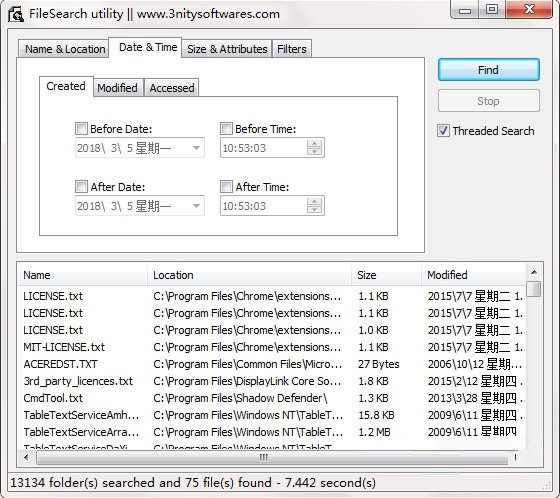Close the FileSearch utility window
The width and height of the screenshot is (560, 498).
click(x=529, y=9)
